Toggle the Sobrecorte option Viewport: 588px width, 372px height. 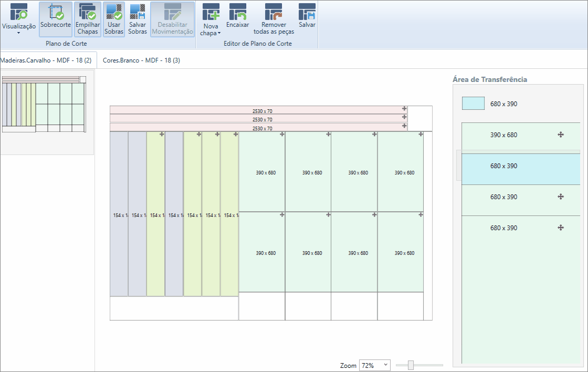[x=56, y=19]
